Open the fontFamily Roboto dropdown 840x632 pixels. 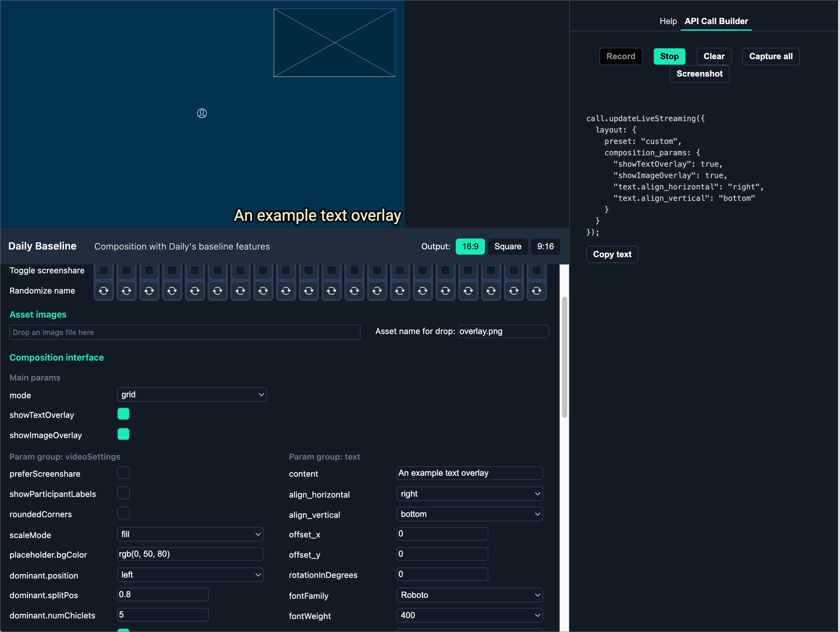469,595
